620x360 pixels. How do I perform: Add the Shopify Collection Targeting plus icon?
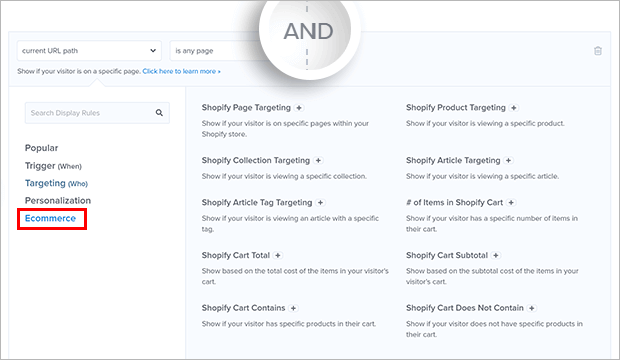(318, 160)
